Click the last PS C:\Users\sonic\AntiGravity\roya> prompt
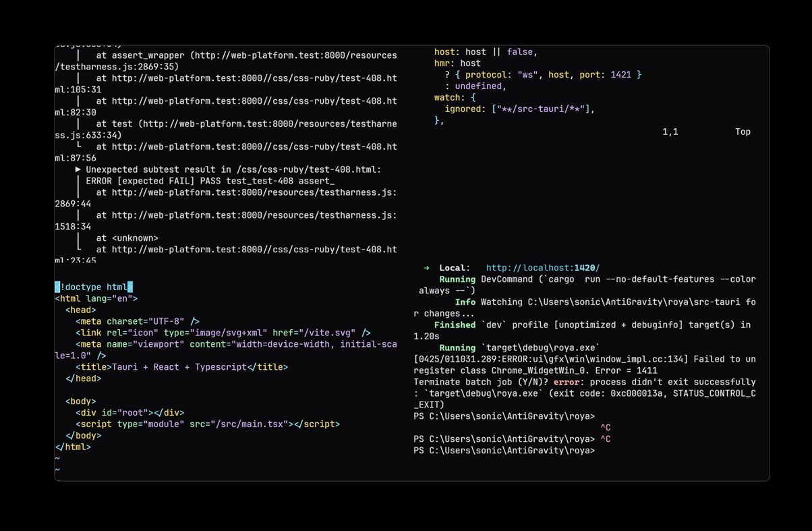Image resolution: width=812 pixels, height=531 pixels. (504, 451)
